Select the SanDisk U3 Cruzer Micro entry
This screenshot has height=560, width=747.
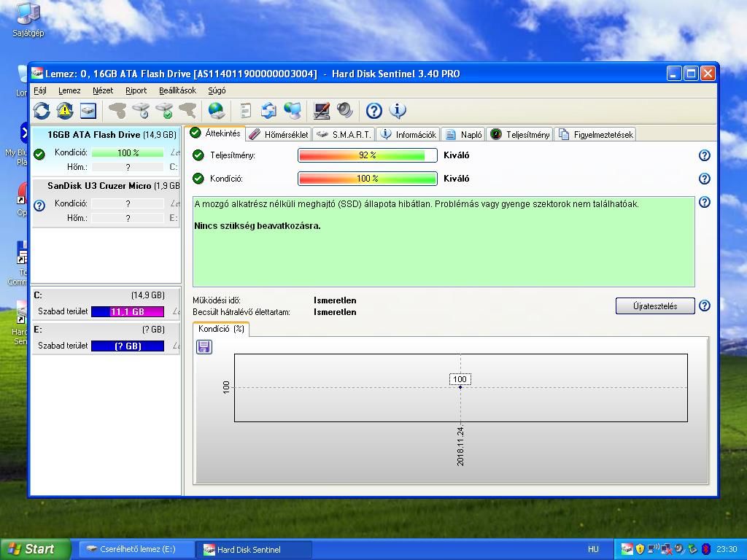(106, 203)
